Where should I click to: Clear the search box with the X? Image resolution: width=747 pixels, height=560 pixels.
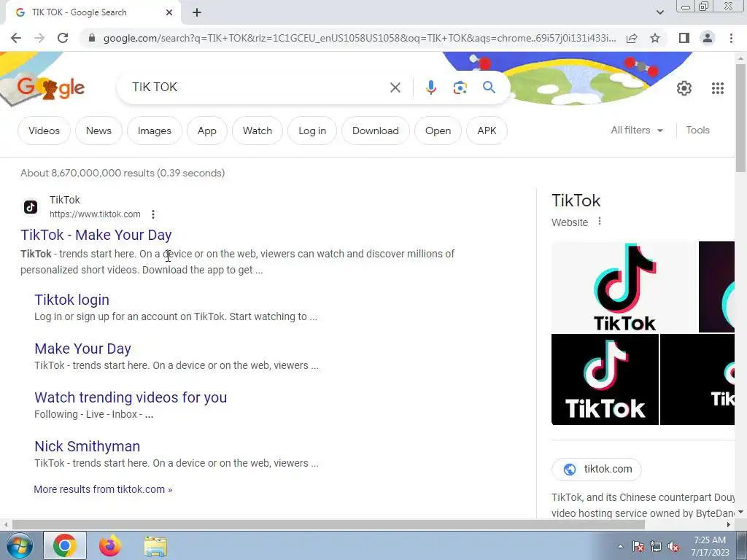(395, 87)
